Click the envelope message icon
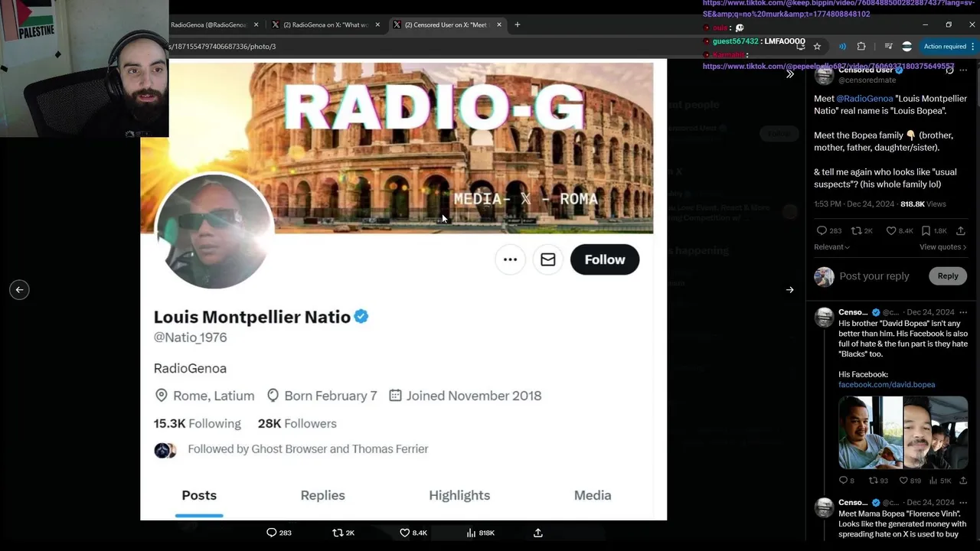The image size is (980, 551). point(548,259)
